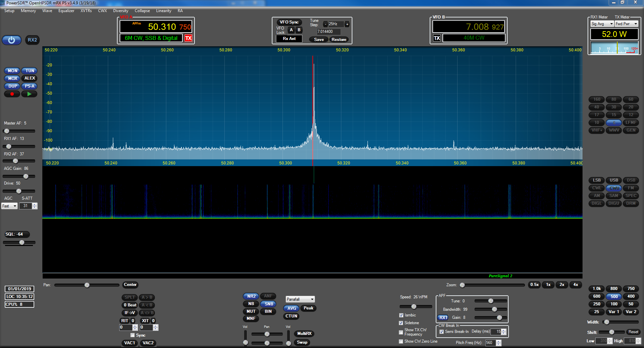The image size is (644, 348).
Task: Click the green play button
Action: (29, 94)
